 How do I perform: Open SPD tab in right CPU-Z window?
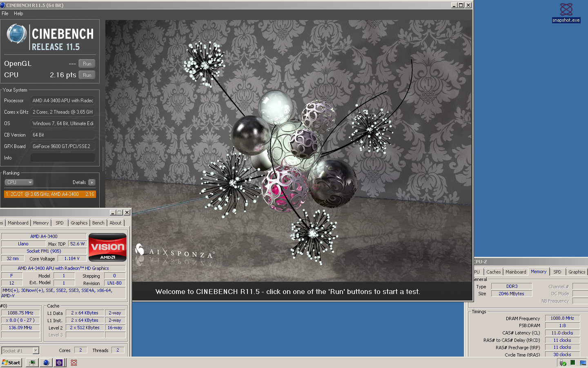[x=557, y=272]
